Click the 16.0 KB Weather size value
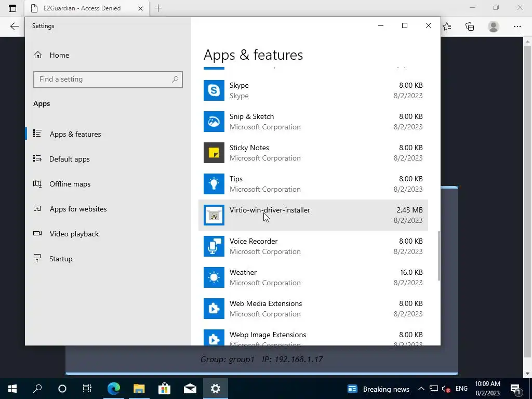Viewport: 532px width, 399px height. [x=411, y=272]
